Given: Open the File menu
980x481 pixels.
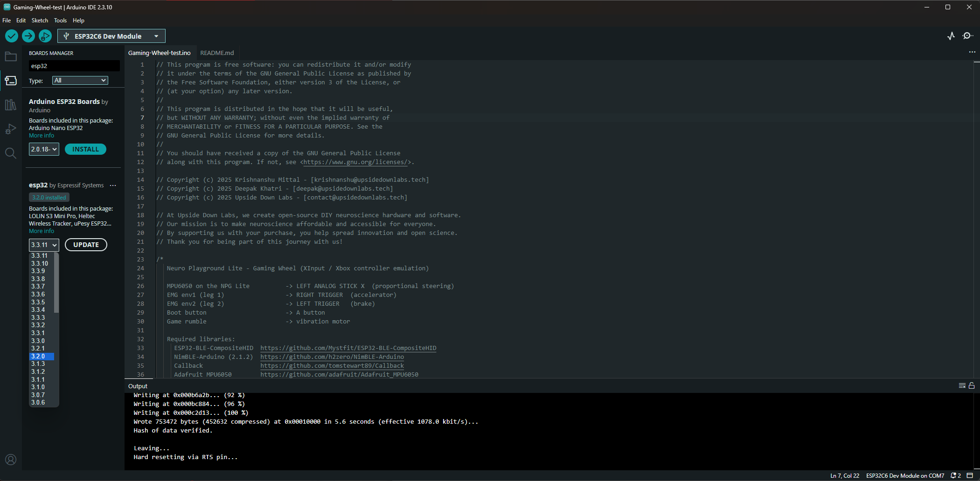Looking at the screenshot, I should (x=7, y=21).
